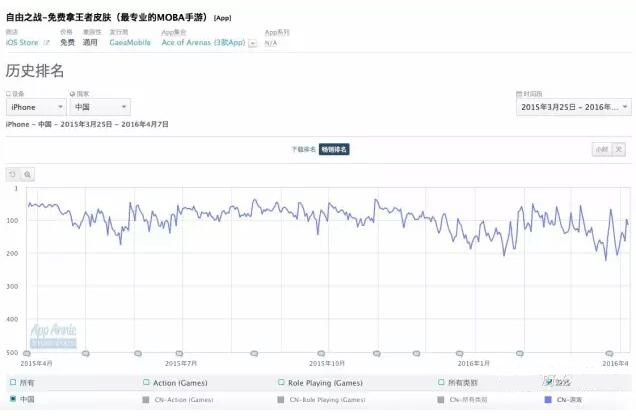
Task: Open the 2015年3月25日 date range dropdown
Action: pos(574,107)
